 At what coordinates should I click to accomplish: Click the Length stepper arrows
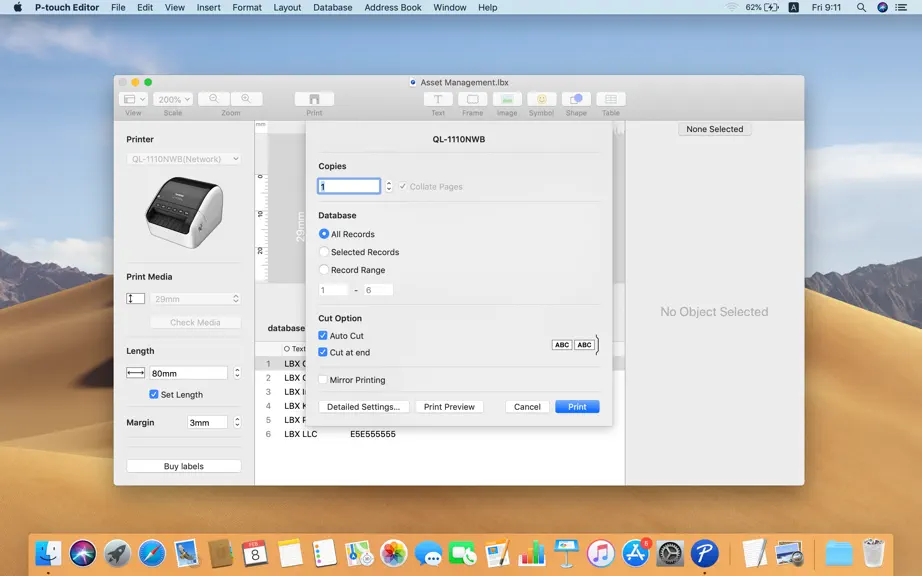point(237,373)
